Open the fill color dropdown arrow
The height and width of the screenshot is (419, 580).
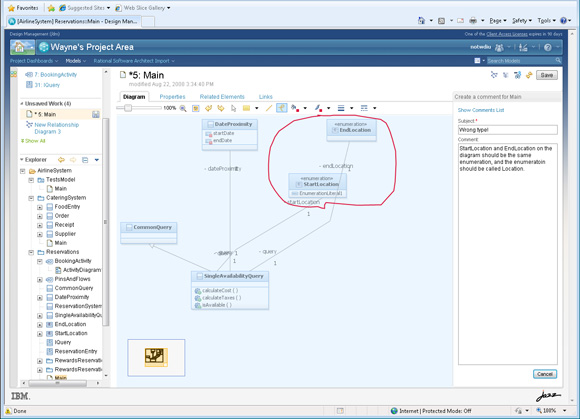(x=305, y=108)
